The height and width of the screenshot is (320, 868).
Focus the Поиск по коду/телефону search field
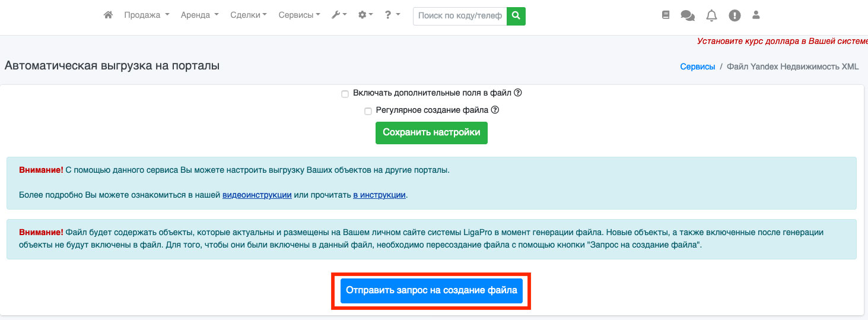click(460, 16)
